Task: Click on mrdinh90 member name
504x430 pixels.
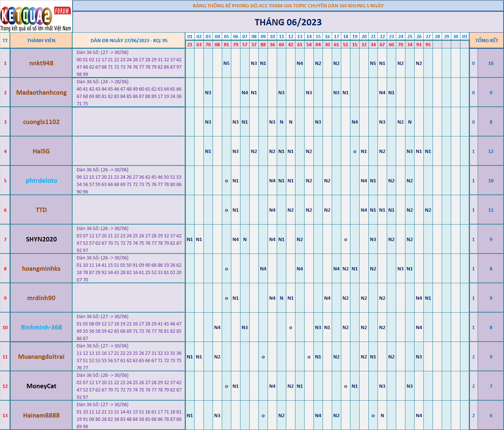Action: pyautogui.click(x=41, y=298)
